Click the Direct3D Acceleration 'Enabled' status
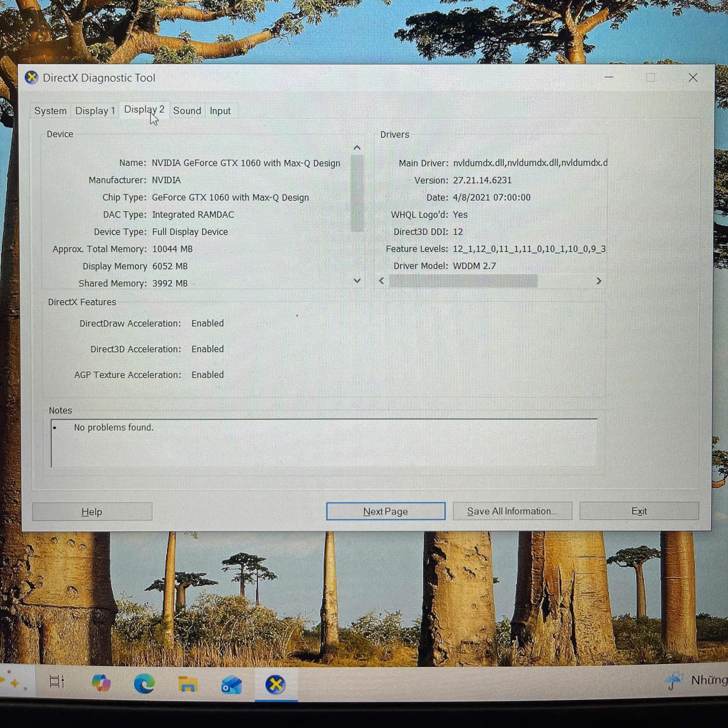 pyautogui.click(x=207, y=349)
